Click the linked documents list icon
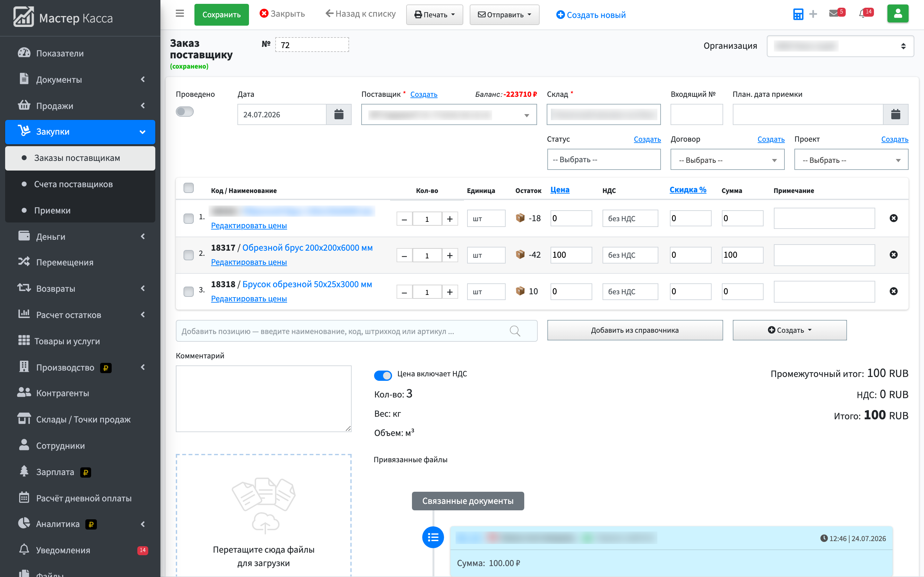Viewport: 924px width, 577px height. coord(433,537)
